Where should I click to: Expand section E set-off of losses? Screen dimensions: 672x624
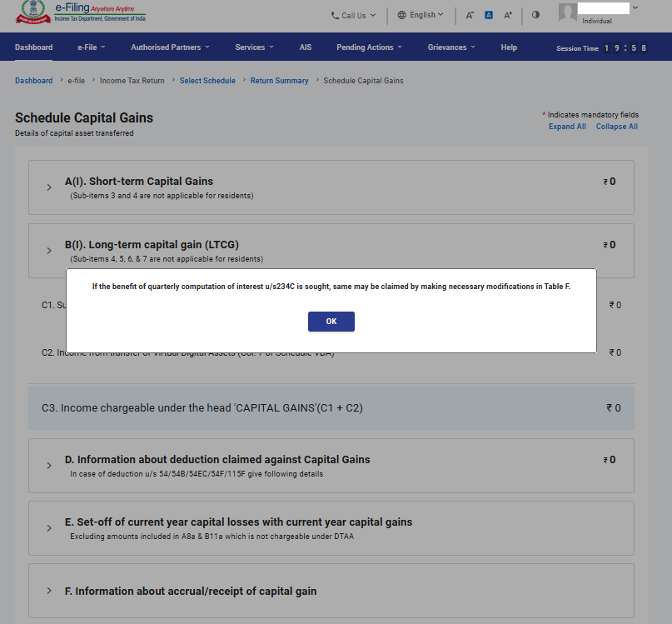[x=49, y=528]
